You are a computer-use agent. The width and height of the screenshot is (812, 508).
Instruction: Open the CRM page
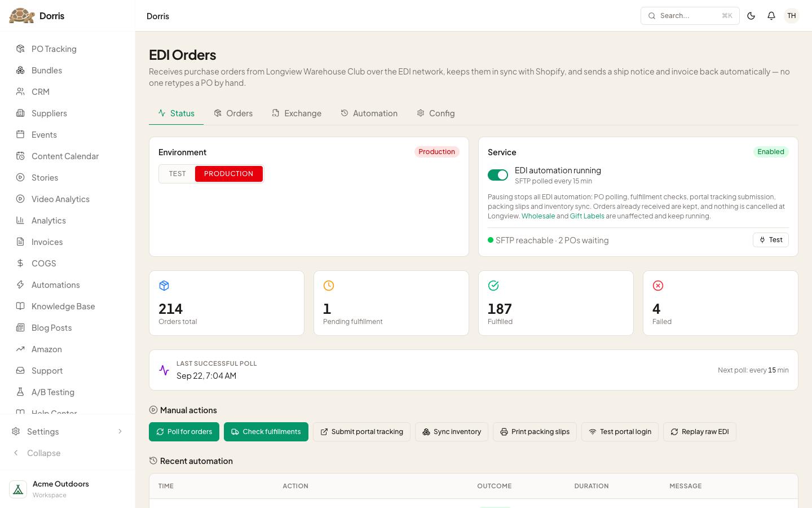[68, 92]
